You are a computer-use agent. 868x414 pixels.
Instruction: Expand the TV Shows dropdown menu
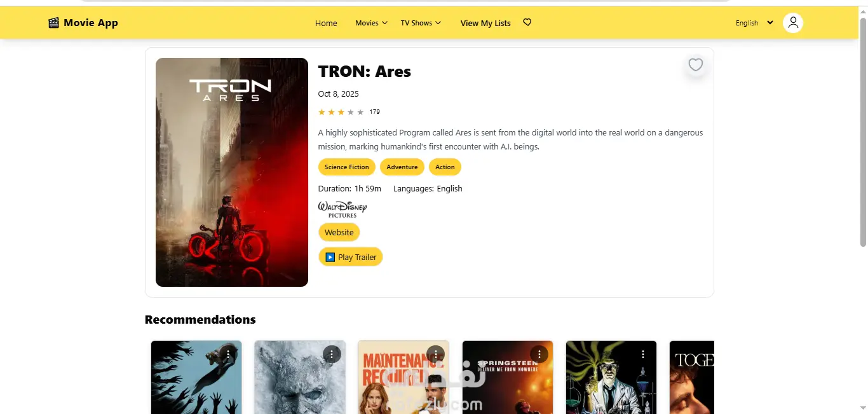point(421,23)
